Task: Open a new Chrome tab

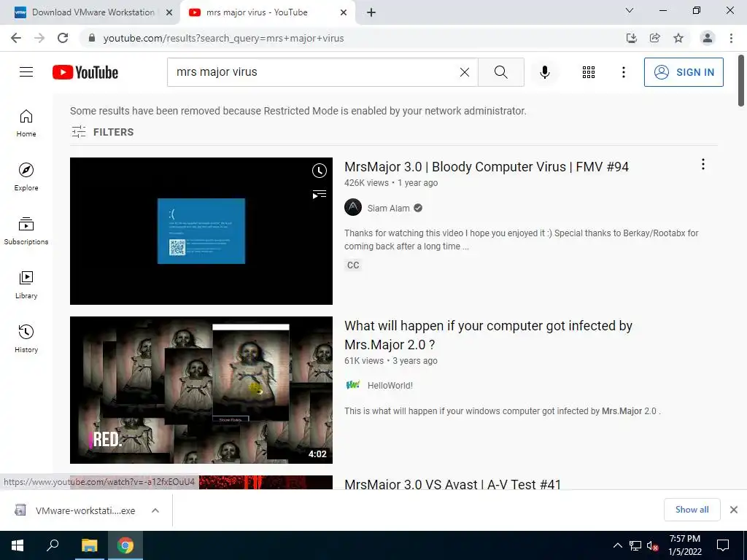Action: coord(371,13)
